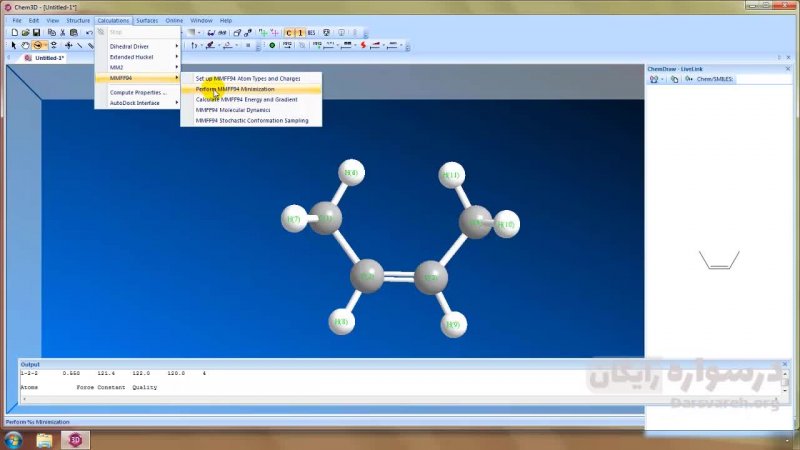Activate the rotate tool icon

[39, 45]
